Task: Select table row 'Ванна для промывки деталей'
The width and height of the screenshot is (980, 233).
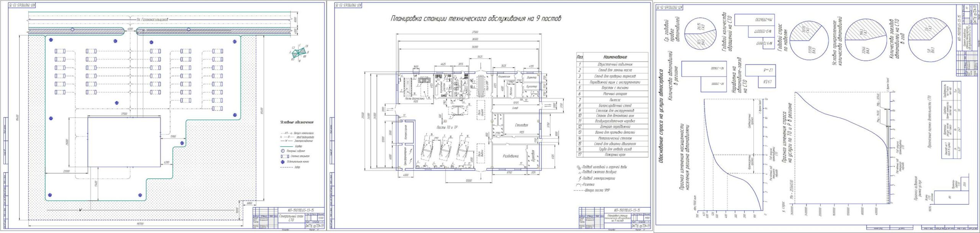Action: point(612,132)
